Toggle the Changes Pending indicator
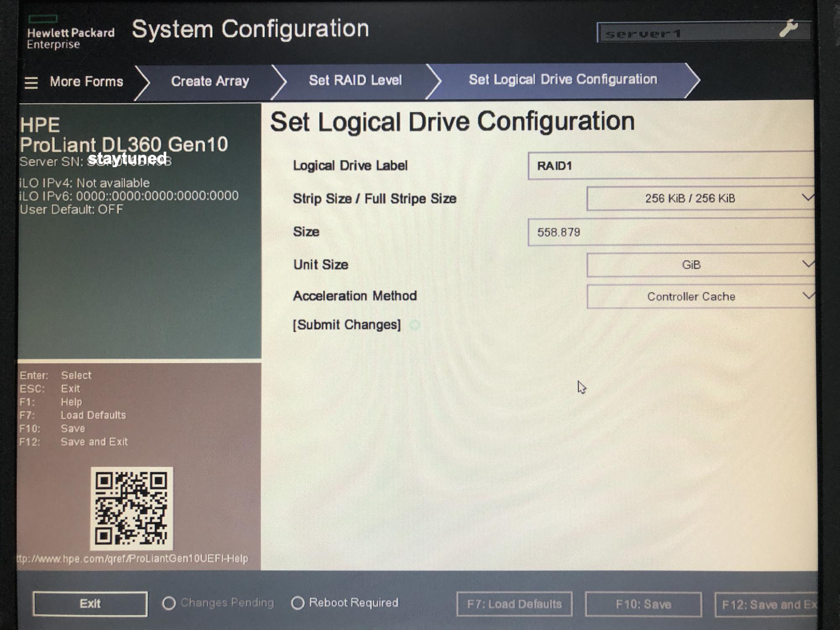 [169, 603]
